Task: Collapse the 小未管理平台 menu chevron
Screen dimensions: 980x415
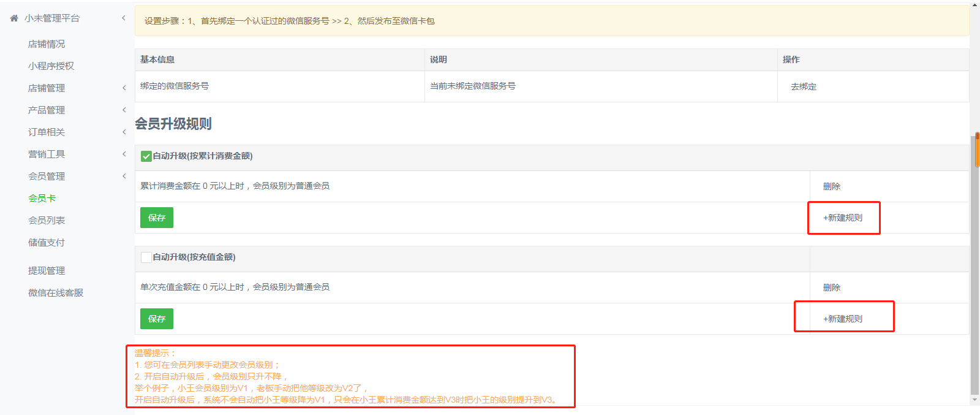Action: point(124,18)
